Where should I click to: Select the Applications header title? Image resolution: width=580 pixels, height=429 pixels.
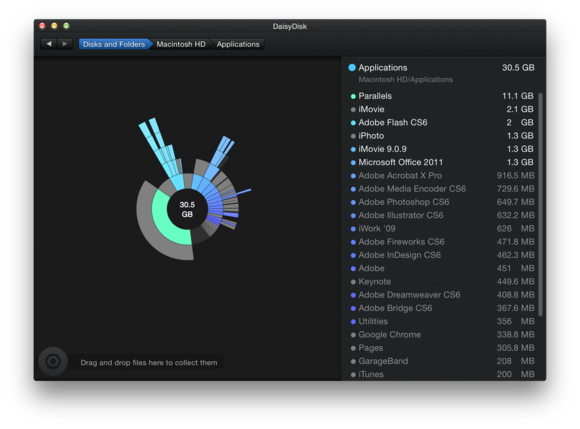click(x=382, y=68)
